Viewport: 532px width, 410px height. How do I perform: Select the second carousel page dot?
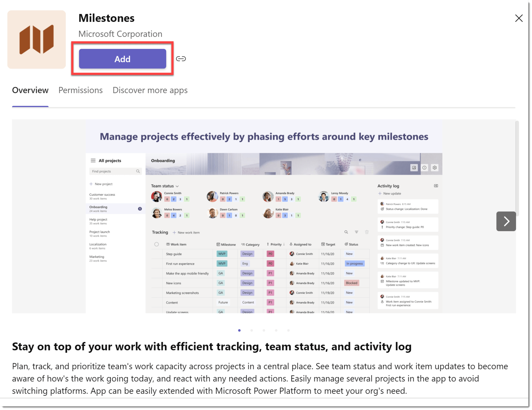[251, 330]
